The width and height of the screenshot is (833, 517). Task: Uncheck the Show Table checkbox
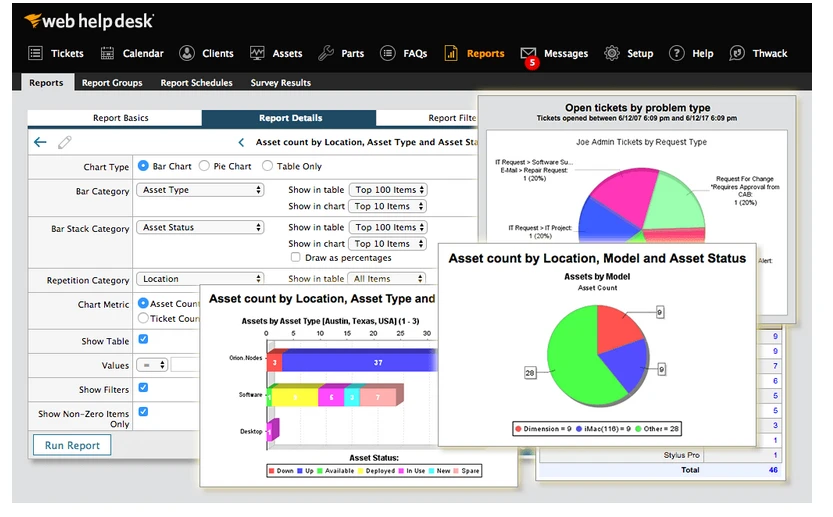(x=143, y=339)
